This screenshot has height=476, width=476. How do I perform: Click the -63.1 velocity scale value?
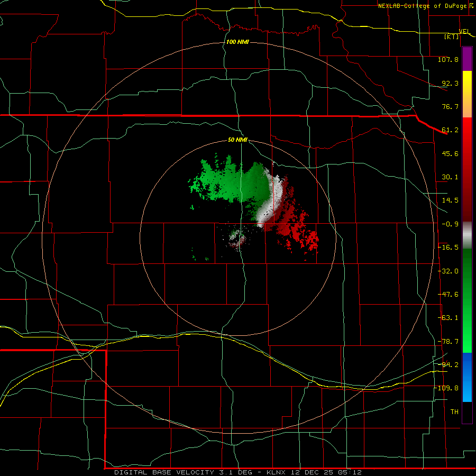coord(448,318)
